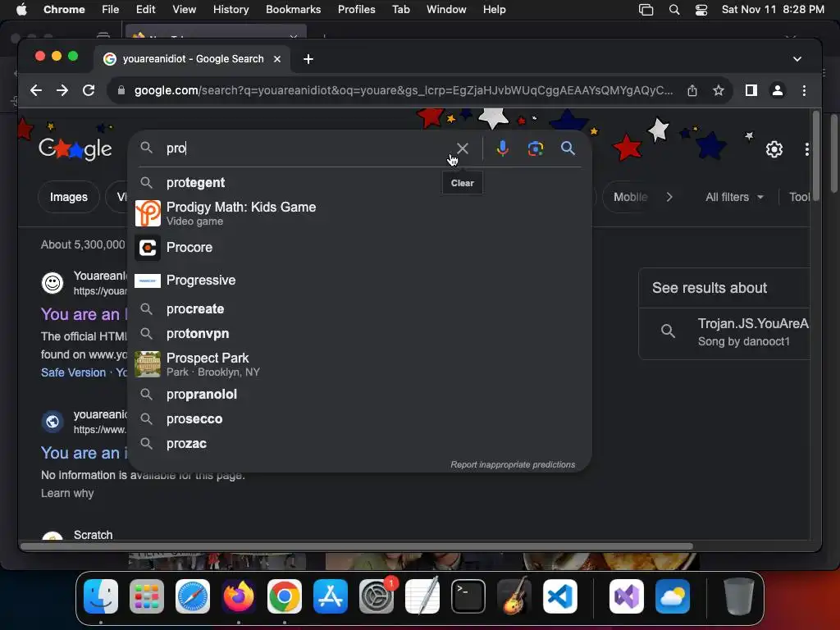Expand Chrome's tab search chevron
The width and height of the screenshot is (840, 630).
797,59
